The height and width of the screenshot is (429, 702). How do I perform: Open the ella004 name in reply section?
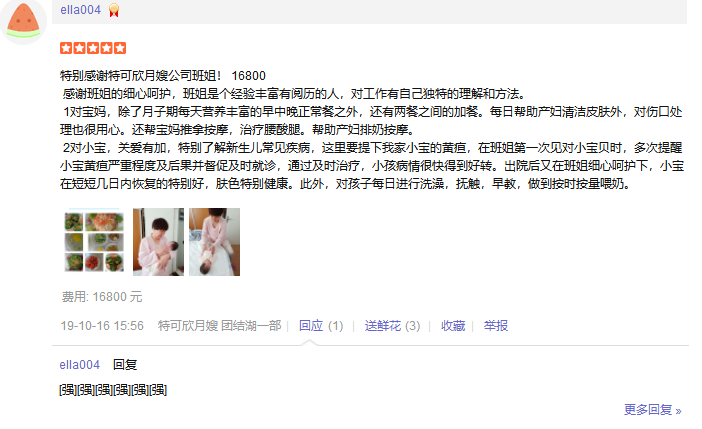(80, 365)
